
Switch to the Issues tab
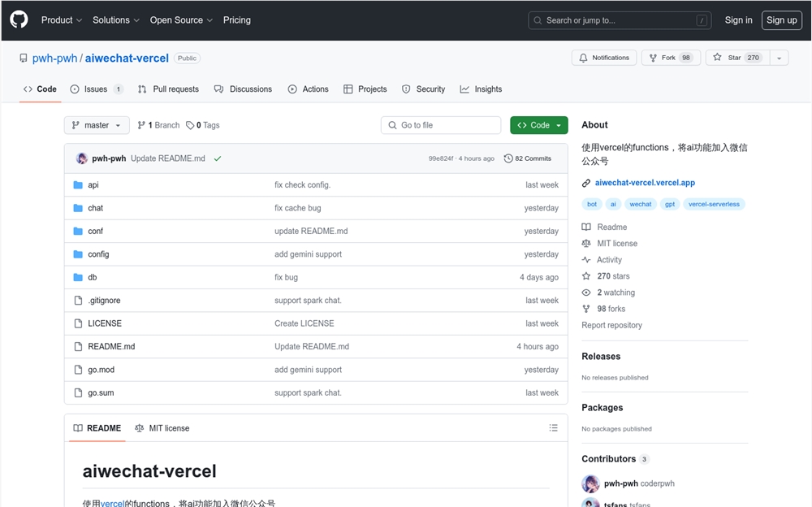(97, 89)
